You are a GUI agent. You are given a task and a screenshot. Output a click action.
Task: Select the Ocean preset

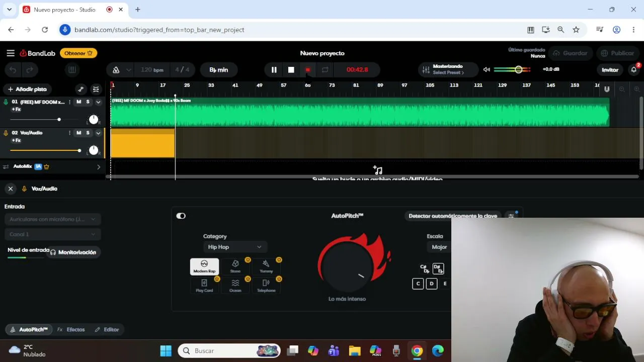[x=235, y=286]
